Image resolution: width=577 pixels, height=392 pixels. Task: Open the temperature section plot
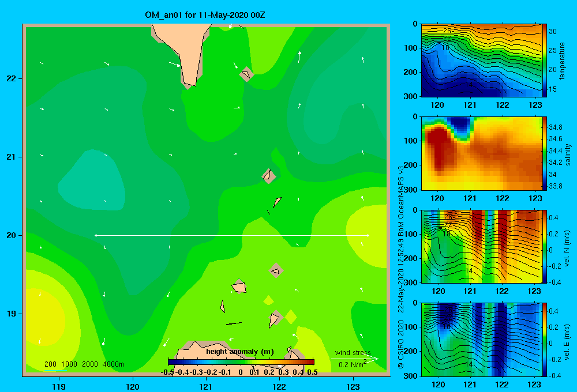[482, 61]
